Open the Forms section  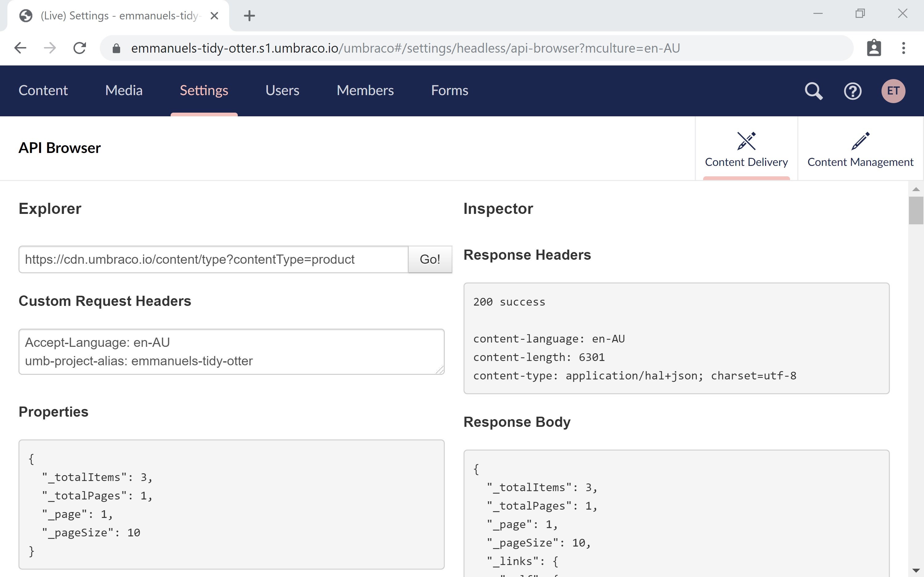pyautogui.click(x=449, y=91)
